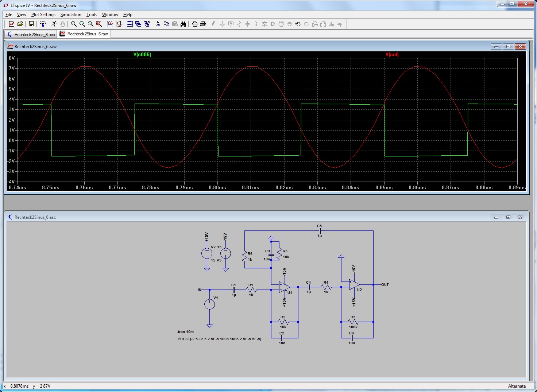Click the Rotate component icon

pyautogui.click(x=315, y=24)
